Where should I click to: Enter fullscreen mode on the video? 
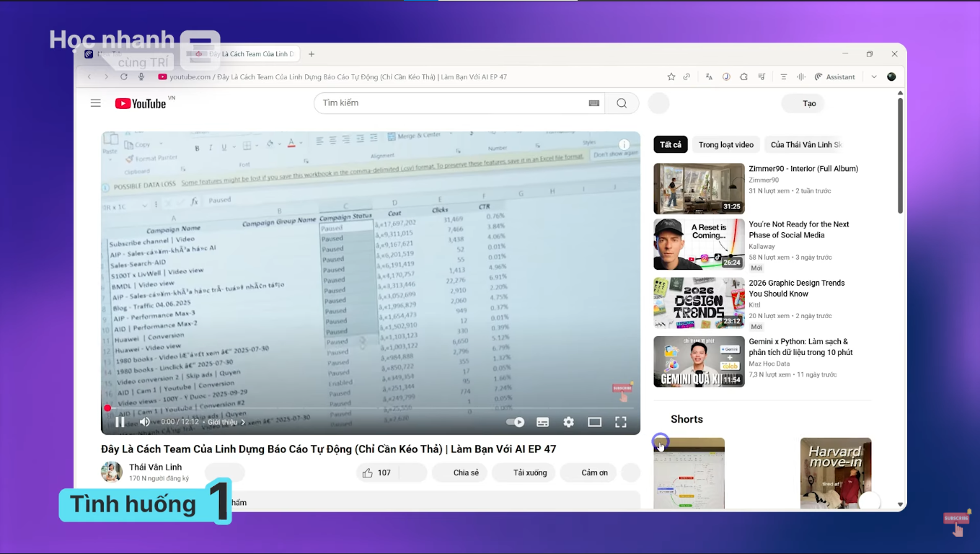click(x=620, y=422)
